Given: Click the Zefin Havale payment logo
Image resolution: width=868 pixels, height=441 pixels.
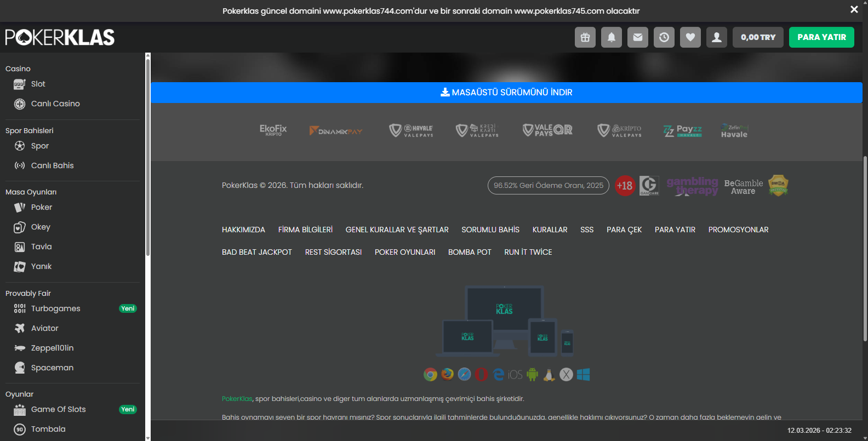Looking at the screenshot, I should tap(734, 130).
